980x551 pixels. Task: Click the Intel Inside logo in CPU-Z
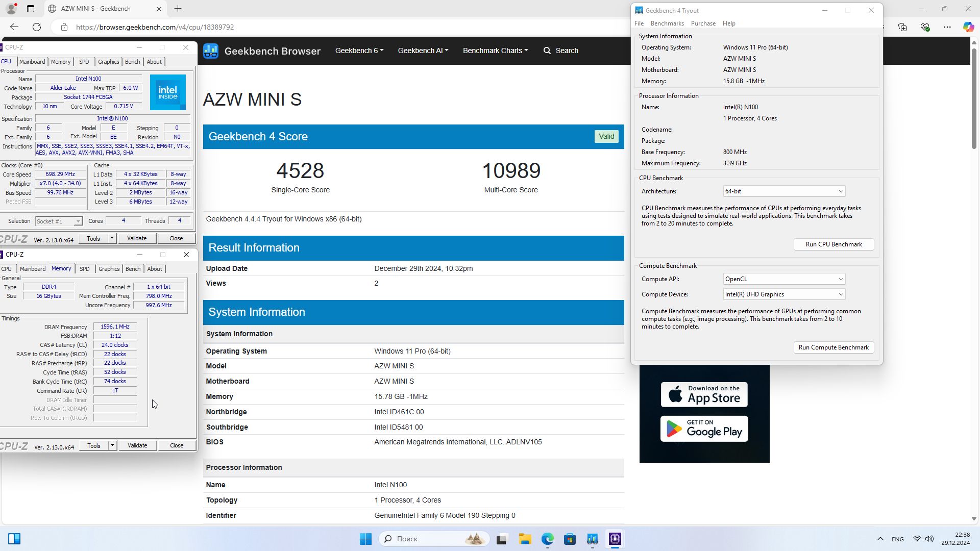click(168, 92)
